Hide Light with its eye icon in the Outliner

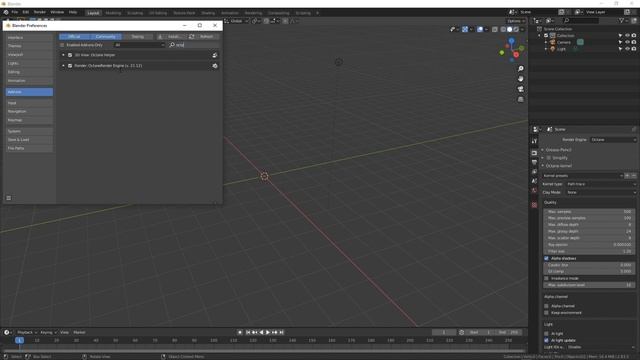pos(627,49)
